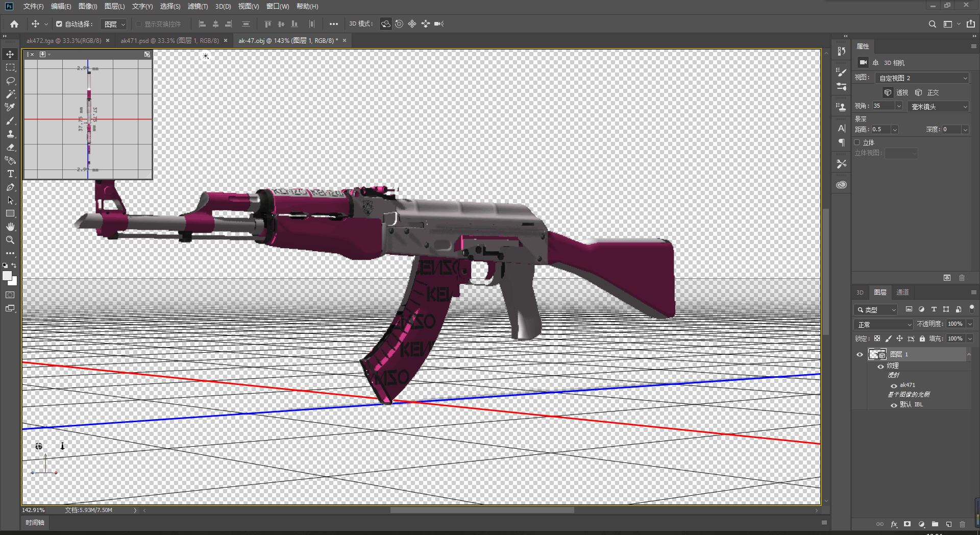Click the more options ellipsis in options bar
Screen dimensions: 980x535
[334, 24]
